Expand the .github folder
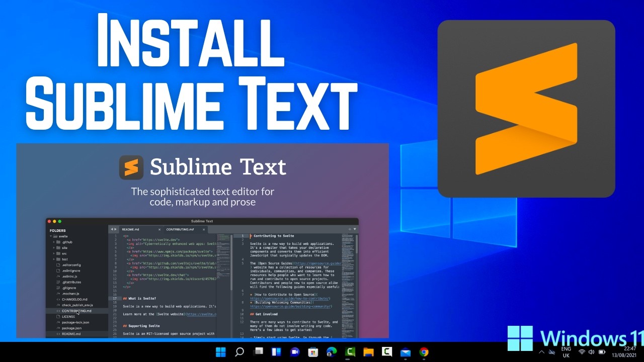The height and width of the screenshot is (362, 644). (x=54, y=242)
